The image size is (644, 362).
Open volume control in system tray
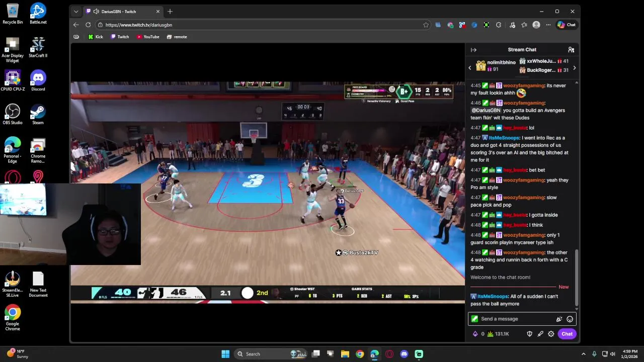pos(613,354)
